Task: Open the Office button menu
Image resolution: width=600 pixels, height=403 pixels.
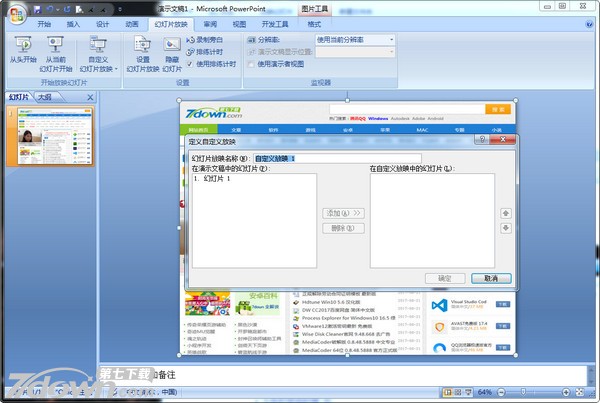Action: pyautogui.click(x=16, y=15)
